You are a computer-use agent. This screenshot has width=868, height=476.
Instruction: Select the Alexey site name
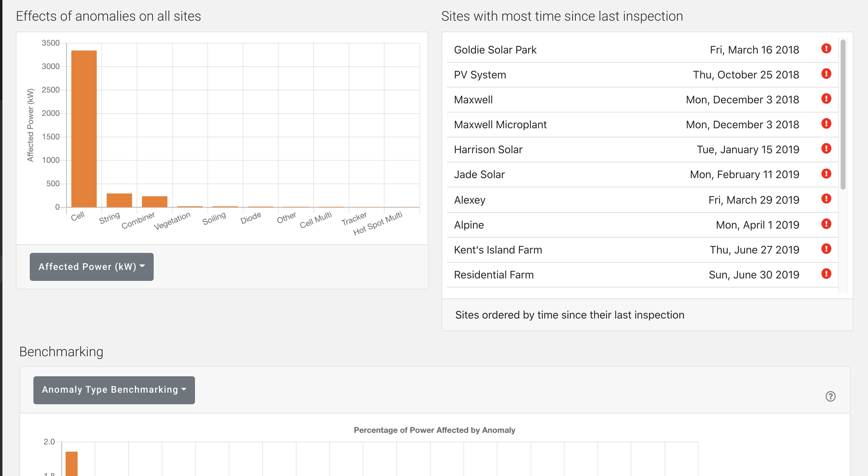pyautogui.click(x=469, y=200)
